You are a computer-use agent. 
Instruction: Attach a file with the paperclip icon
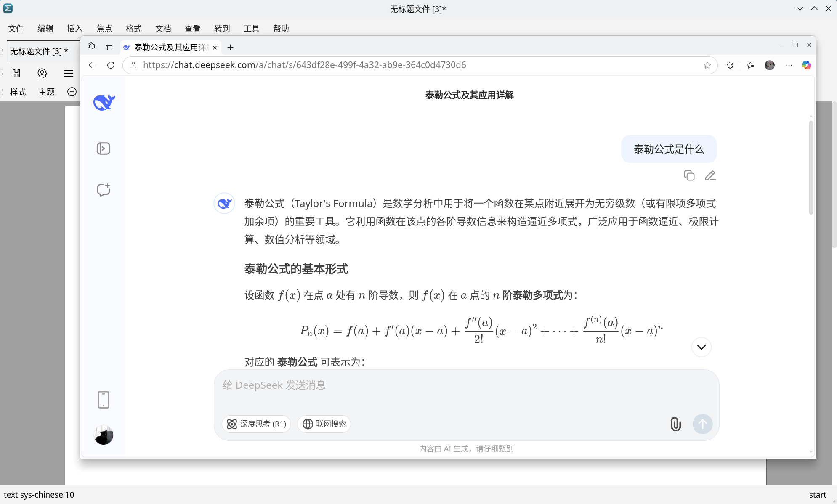(675, 424)
